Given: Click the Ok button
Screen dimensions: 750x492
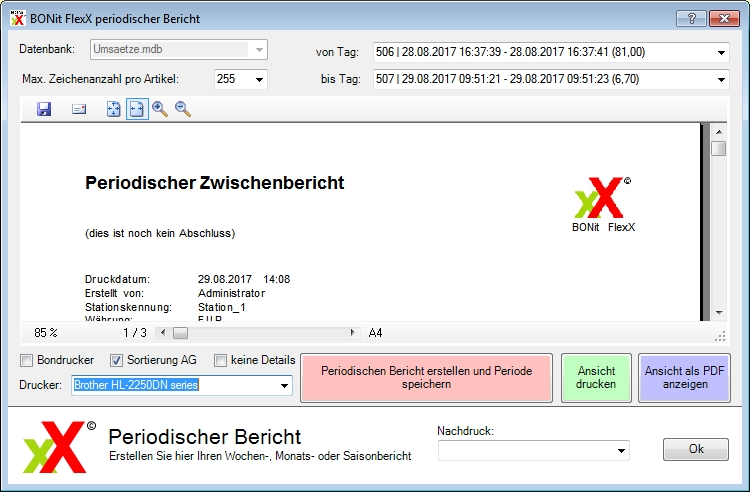Looking at the screenshot, I should point(696,449).
